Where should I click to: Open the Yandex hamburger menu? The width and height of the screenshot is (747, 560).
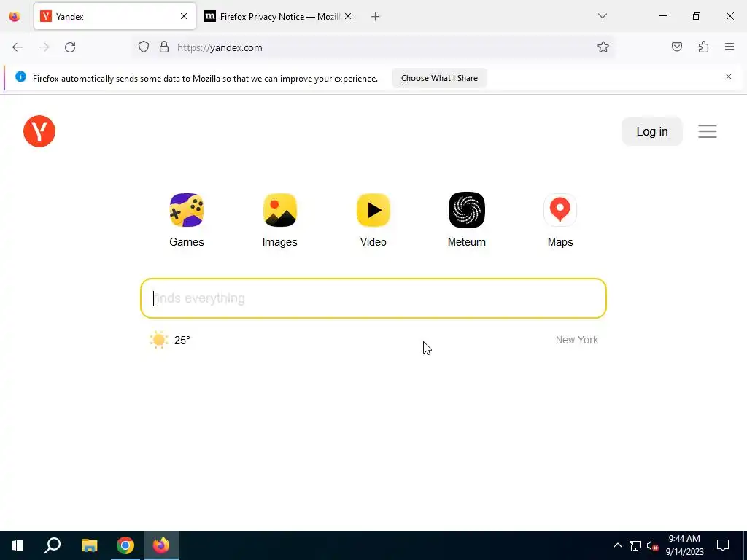point(708,131)
